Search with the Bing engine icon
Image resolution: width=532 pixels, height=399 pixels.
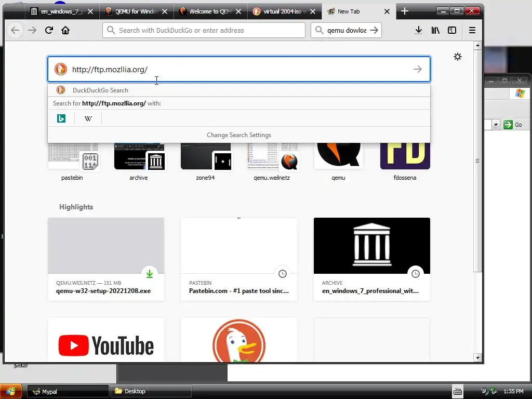click(x=61, y=118)
